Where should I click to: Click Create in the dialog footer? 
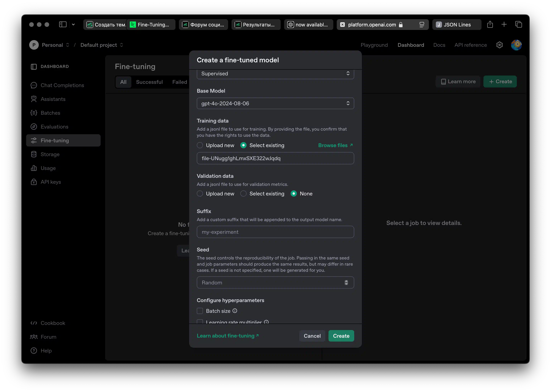[341, 336]
